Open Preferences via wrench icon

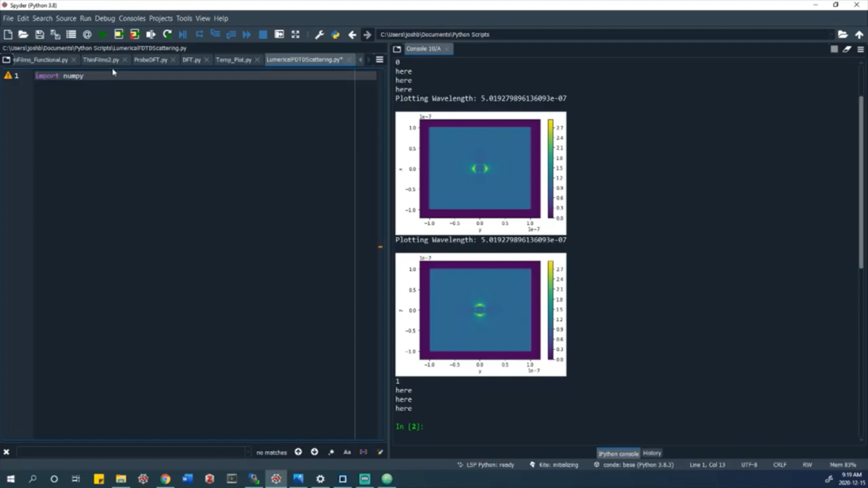[x=319, y=34]
